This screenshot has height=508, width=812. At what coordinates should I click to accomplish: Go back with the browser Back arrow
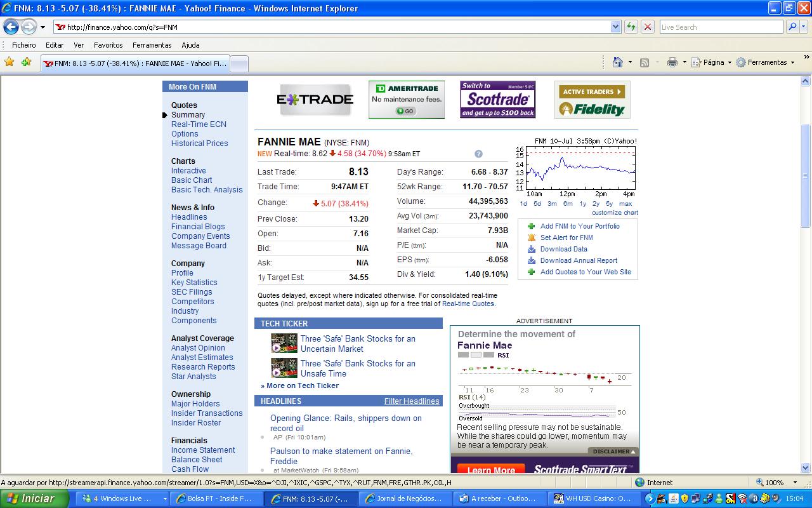[x=11, y=27]
